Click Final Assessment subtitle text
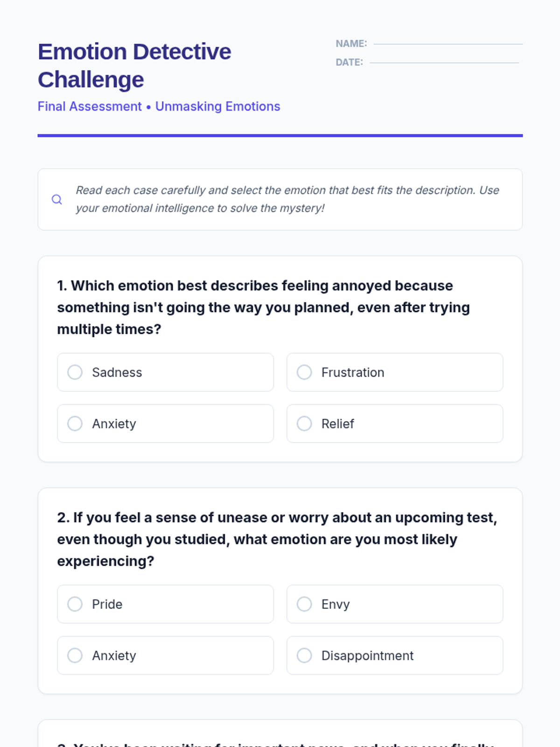560x747 pixels. pyautogui.click(x=90, y=106)
